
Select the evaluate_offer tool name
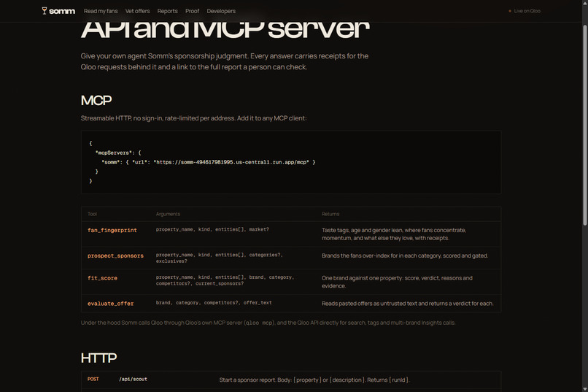pos(111,304)
